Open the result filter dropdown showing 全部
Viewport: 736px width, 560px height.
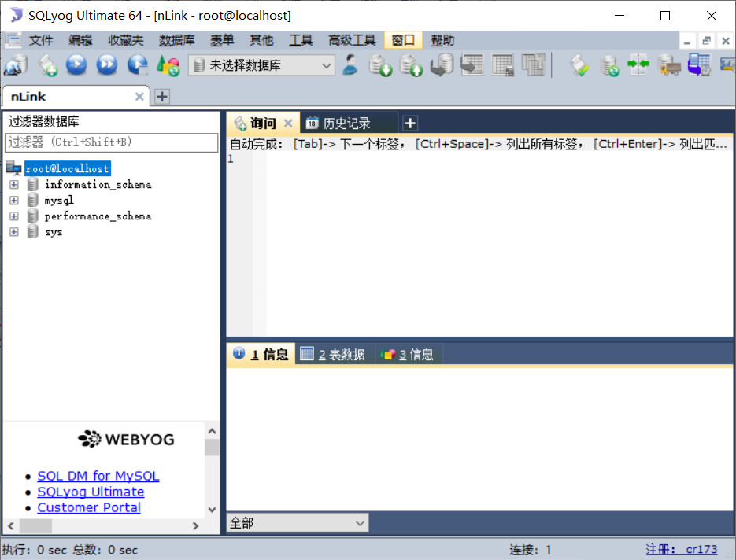[361, 522]
